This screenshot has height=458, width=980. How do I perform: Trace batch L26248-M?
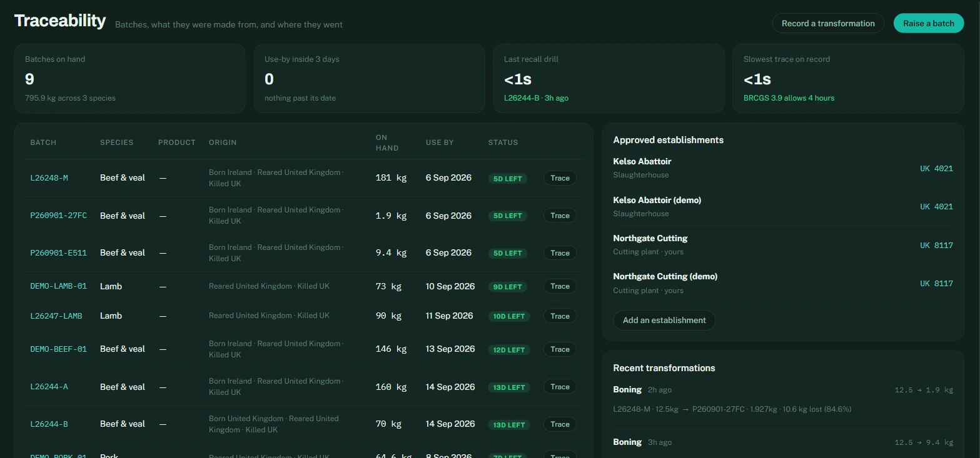click(560, 178)
